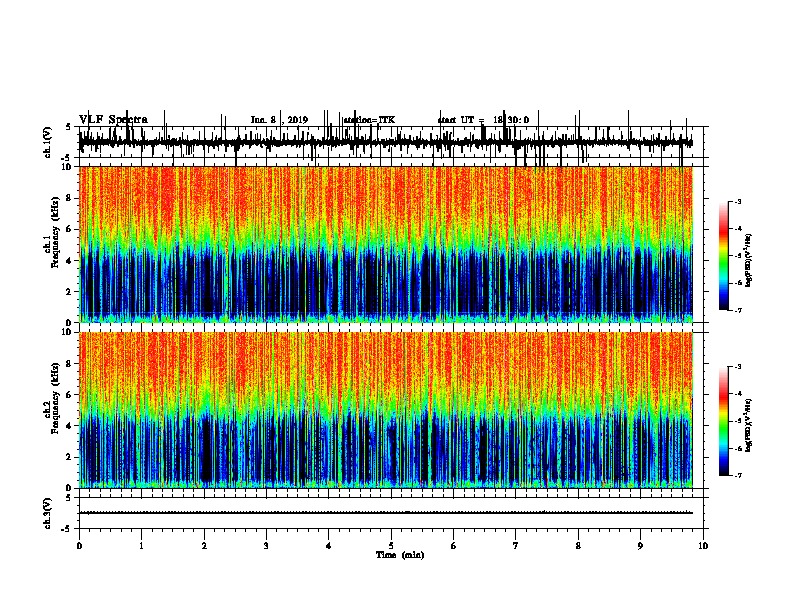Select the date text "Jan. 8, 2019"
The height and width of the screenshot is (612, 792).
(x=279, y=120)
